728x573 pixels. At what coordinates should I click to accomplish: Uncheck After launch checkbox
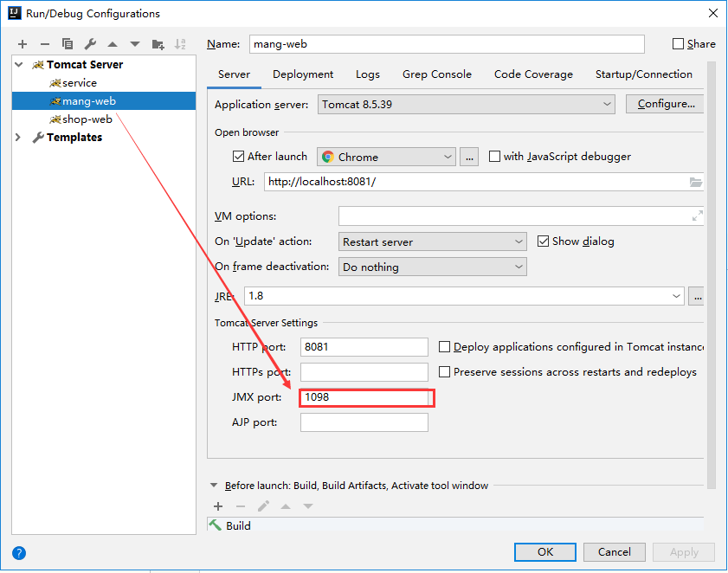pos(238,157)
